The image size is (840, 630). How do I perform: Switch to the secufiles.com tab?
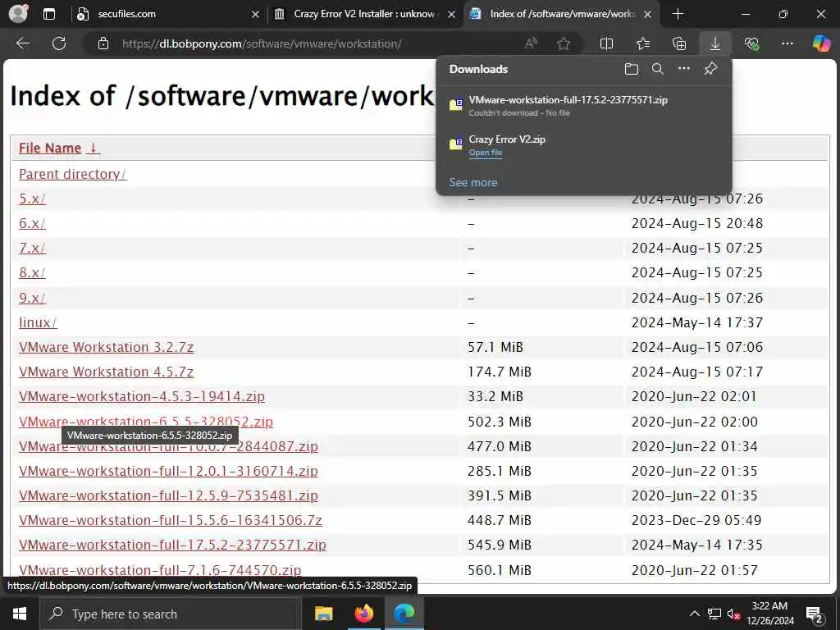coord(167,14)
